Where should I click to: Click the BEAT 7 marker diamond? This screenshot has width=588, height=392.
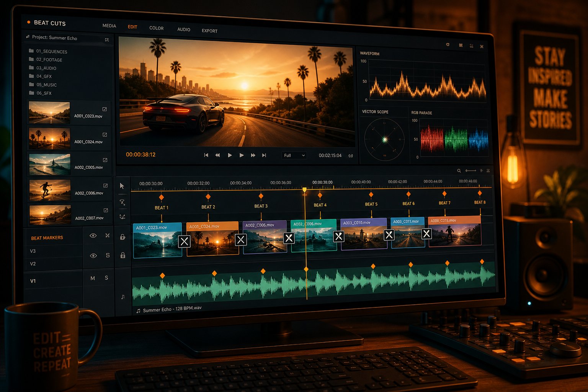pyautogui.click(x=444, y=193)
